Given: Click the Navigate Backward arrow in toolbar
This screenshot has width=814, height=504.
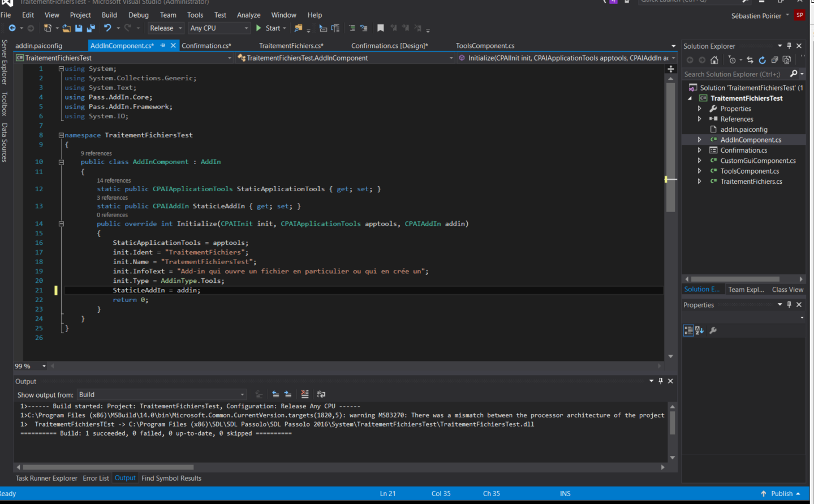Looking at the screenshot, I should click(12, 28).
